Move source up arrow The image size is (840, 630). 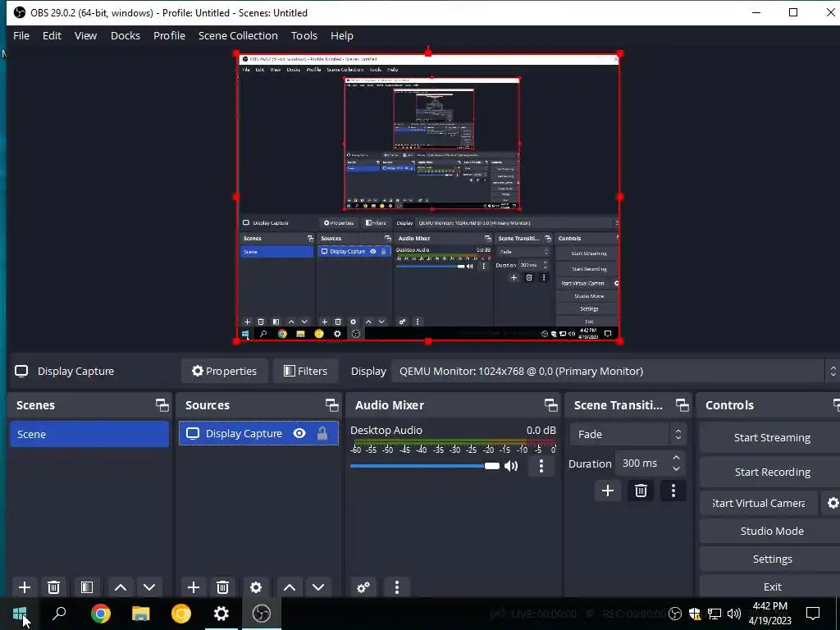(290, 587)
